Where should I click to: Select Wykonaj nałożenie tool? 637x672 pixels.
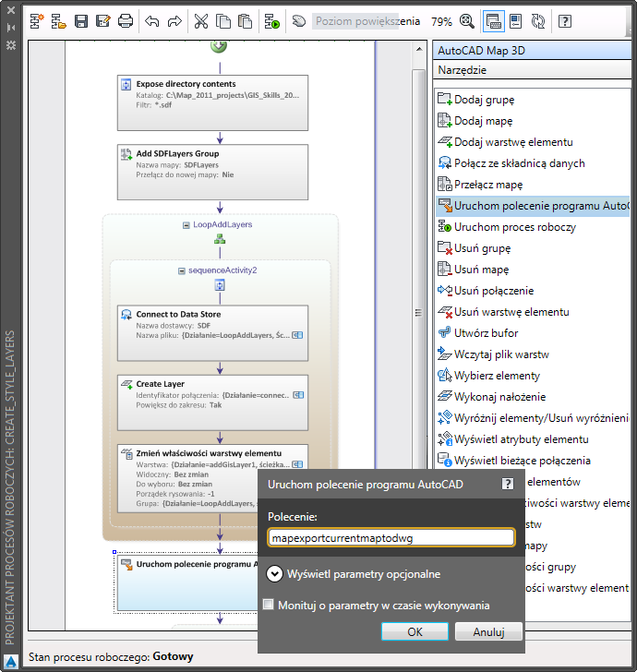534,396
